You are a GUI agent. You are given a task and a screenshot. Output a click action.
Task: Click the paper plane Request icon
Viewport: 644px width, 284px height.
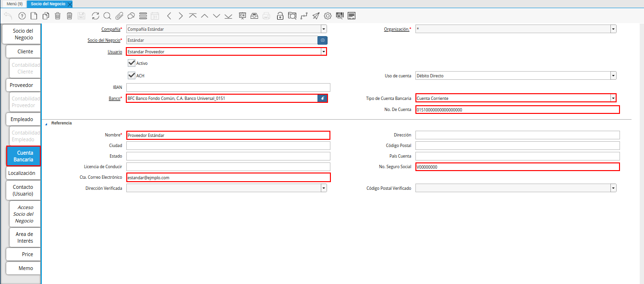pyautogui.click(x=316, y=16)
